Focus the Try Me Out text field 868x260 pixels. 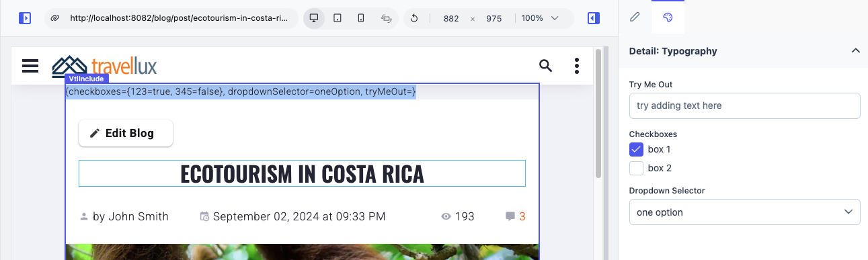click(x=744, y=105)
